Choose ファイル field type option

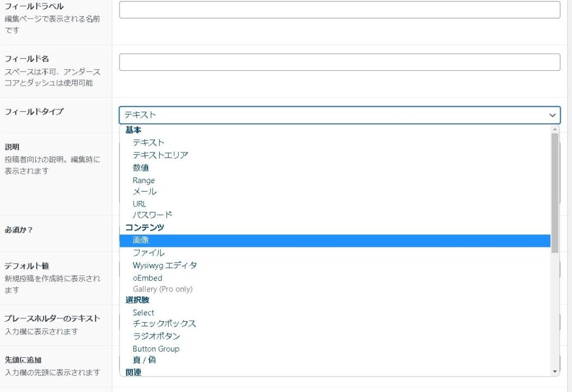[x=149, y=253]
